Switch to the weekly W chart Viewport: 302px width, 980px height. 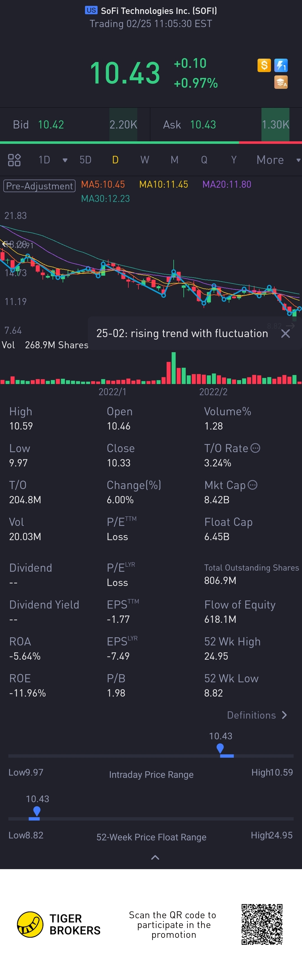pos(145,160)
